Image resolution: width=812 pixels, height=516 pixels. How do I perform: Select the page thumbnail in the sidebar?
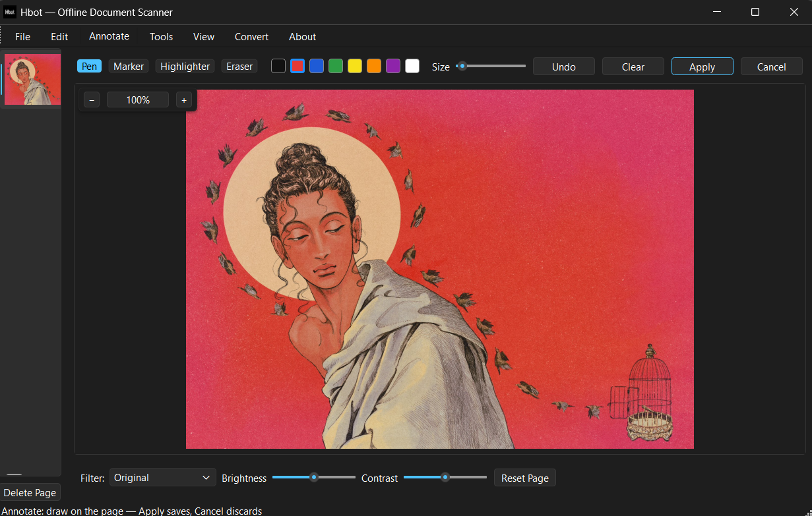(x=32, y=79)
